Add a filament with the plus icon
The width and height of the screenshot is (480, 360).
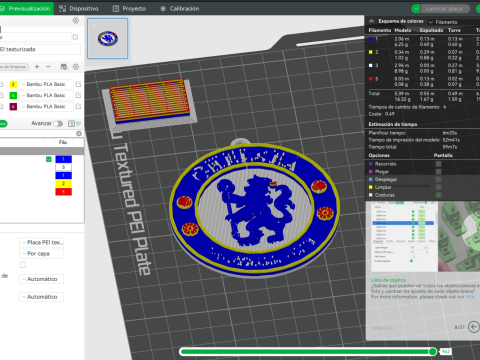click(37, 67)
